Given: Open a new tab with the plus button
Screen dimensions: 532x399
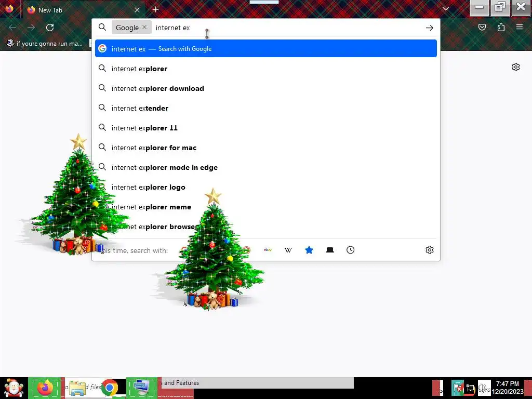Looking at the screenshot, I should click(x=155, y=9).
